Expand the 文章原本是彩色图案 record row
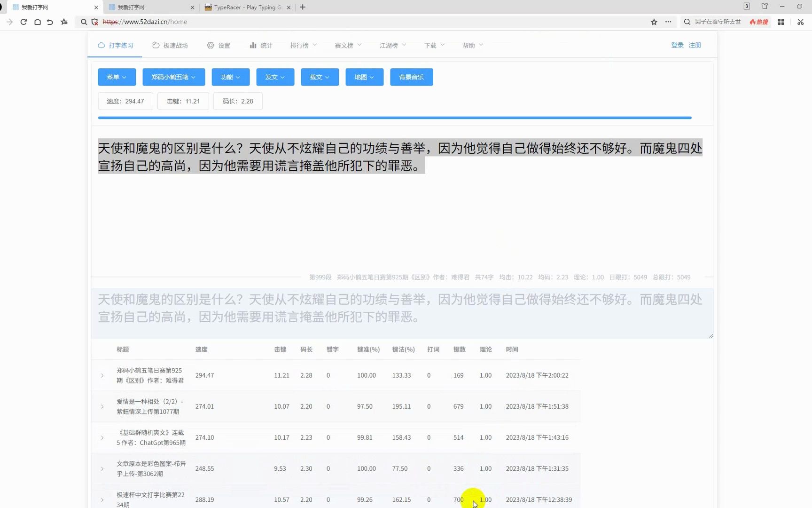This screenshot has height=508, width=812. point(102,468)
